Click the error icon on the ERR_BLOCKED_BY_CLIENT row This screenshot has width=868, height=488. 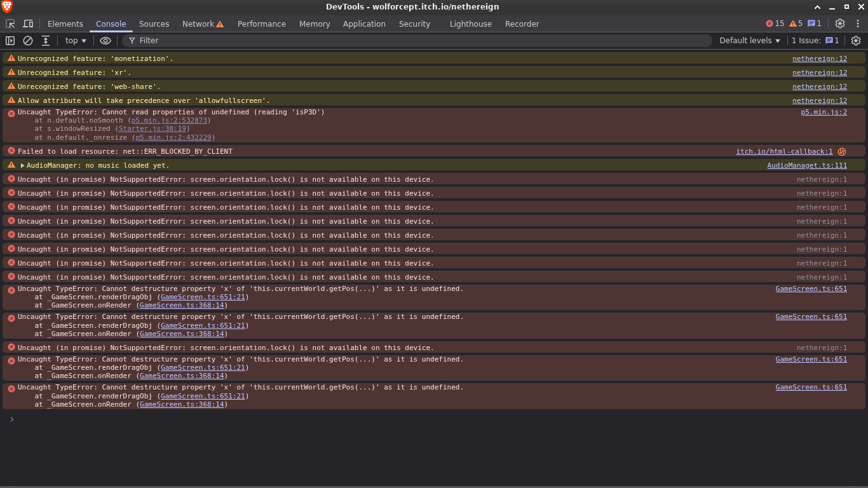tap(11, 151)
